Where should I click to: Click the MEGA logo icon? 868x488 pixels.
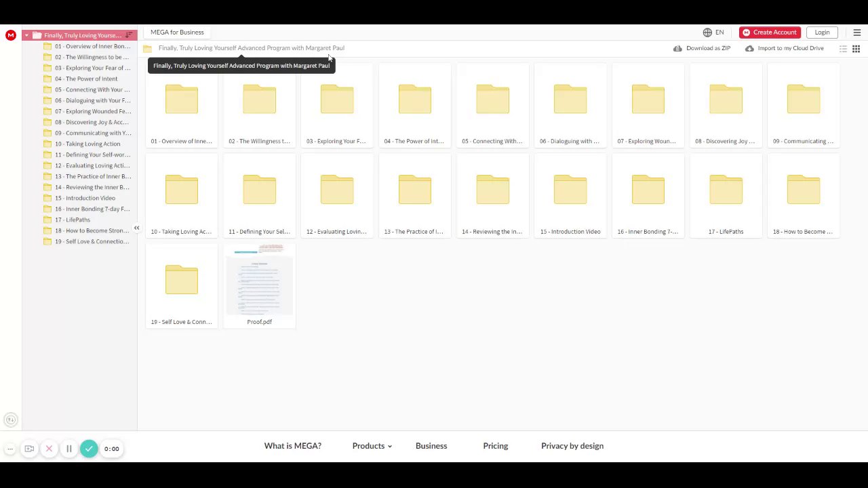(10, 35)
